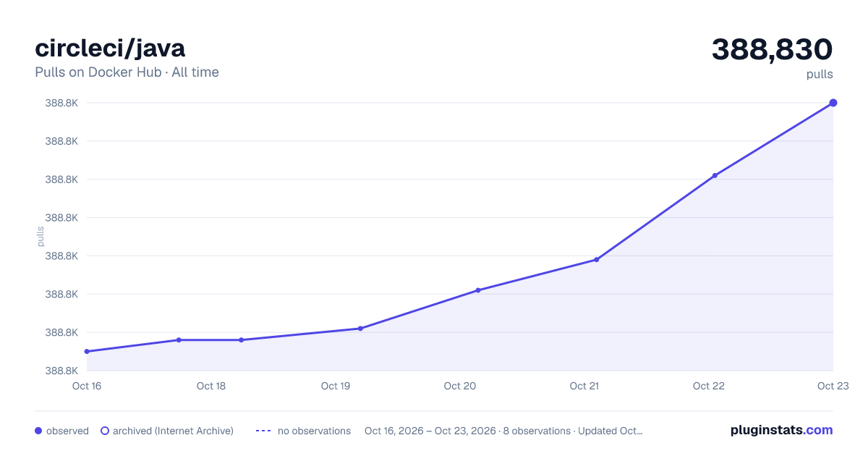868x456 pixels.
Task: Click the Oct 21 x-axis label
Action: point(584,386)
